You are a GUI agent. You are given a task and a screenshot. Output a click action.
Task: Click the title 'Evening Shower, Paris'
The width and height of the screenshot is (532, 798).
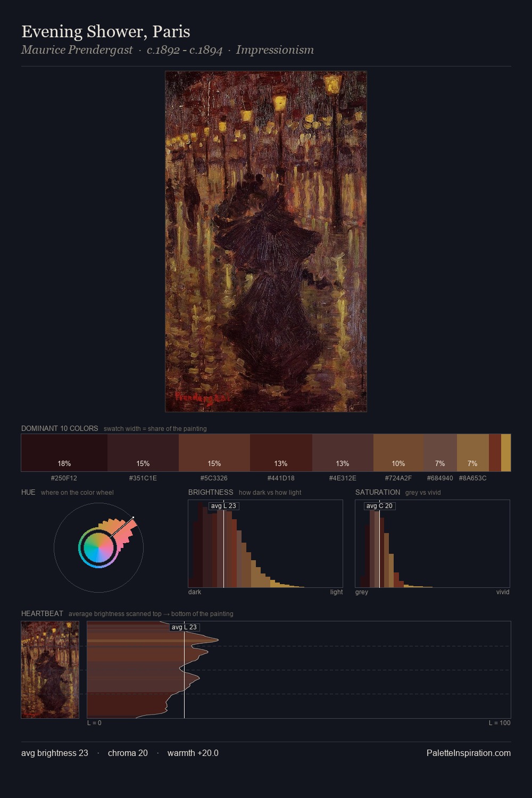pyautogui.click(x=106, y=31)
